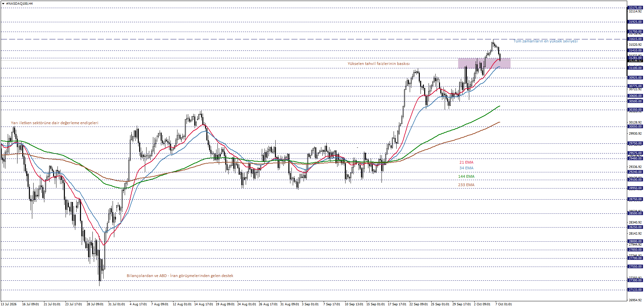
Task: Click the 30050.00 price level tag
Action: pyautogui.click(x=635, y=127)
